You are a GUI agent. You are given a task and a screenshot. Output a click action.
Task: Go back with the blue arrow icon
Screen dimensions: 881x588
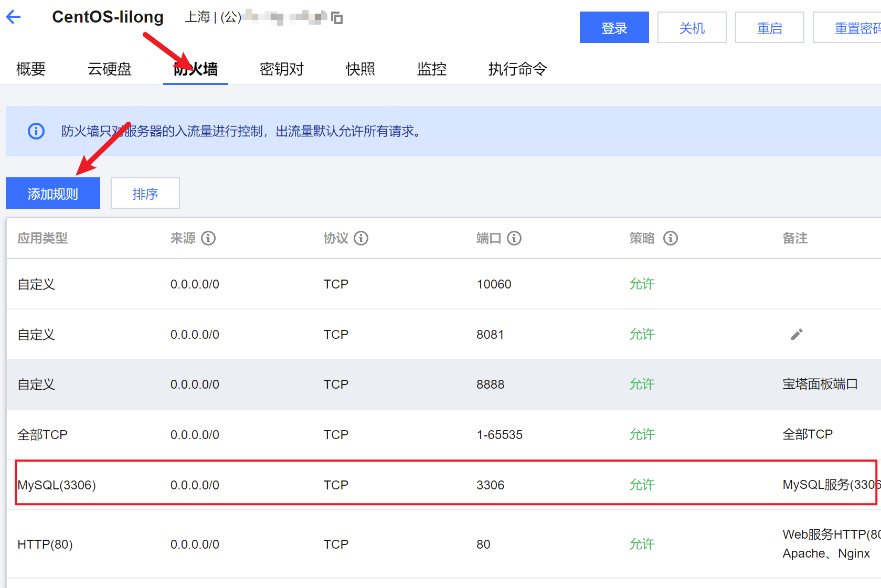[13, 17]
